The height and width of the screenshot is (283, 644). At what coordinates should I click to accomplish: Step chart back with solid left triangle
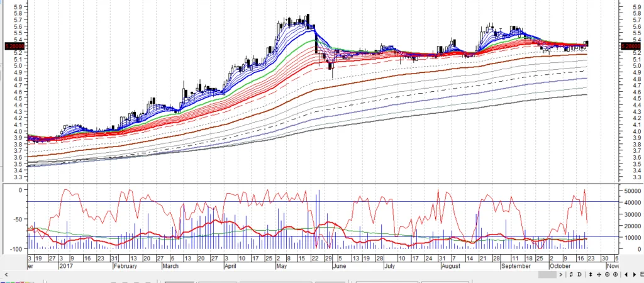(626, 275)
